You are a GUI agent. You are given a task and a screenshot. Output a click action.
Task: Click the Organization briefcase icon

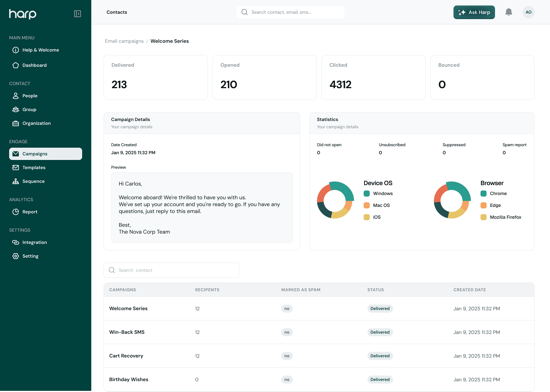[x=16, y=123]
